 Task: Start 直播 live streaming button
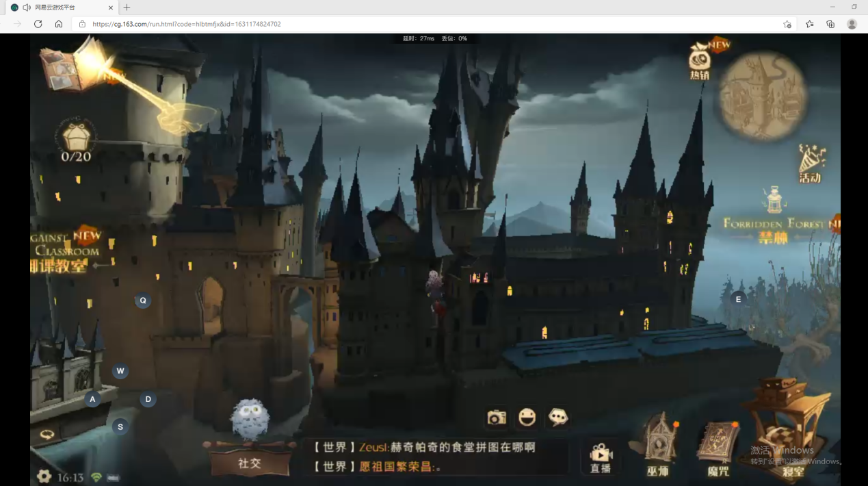[x=600, y=457]
